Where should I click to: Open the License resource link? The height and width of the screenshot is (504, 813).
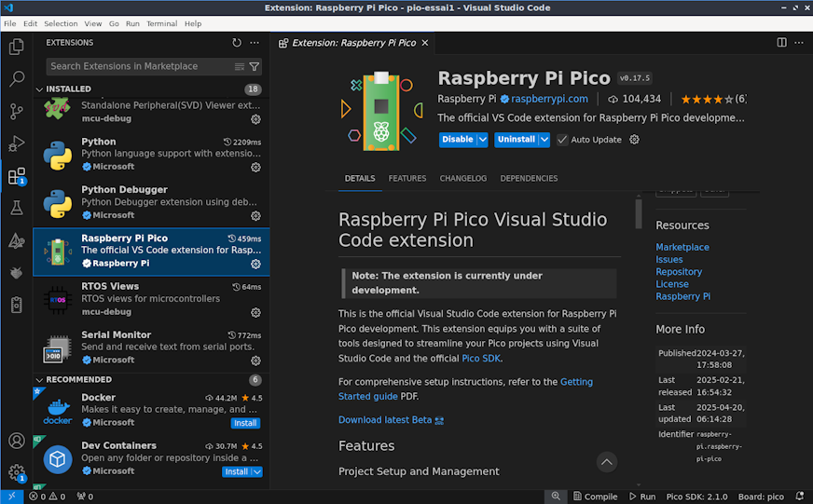coord(672,284)
